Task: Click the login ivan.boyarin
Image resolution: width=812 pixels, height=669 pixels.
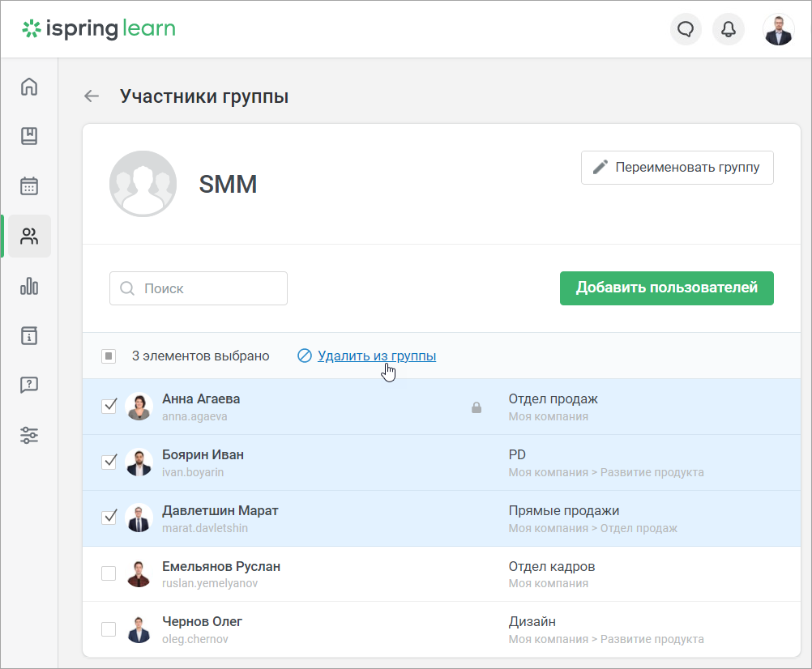Action: 193,472
